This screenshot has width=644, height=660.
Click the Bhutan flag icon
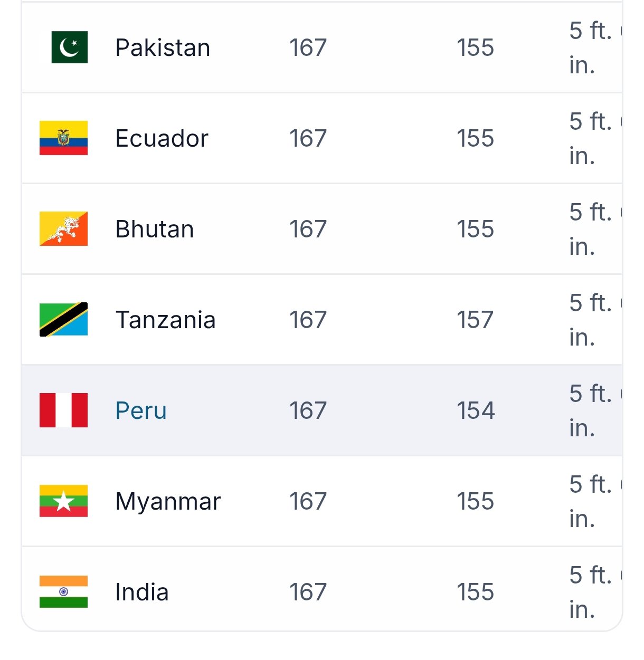63,229
